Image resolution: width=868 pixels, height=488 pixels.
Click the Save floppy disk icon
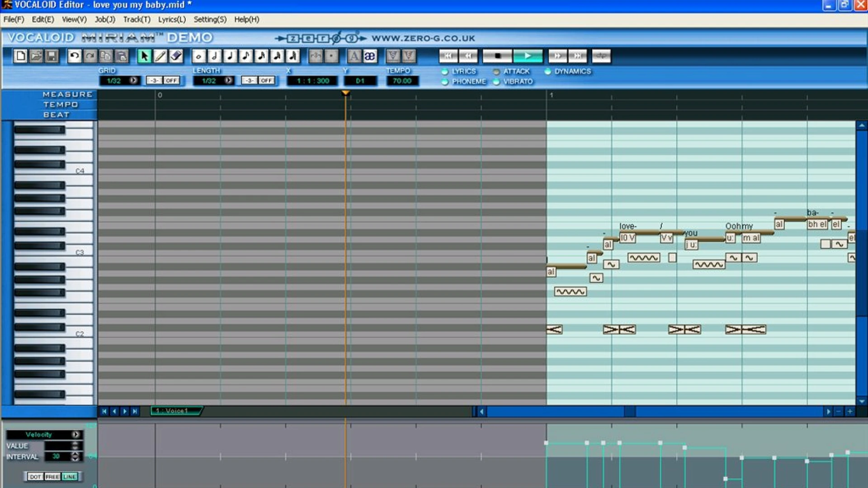(52, 56)
